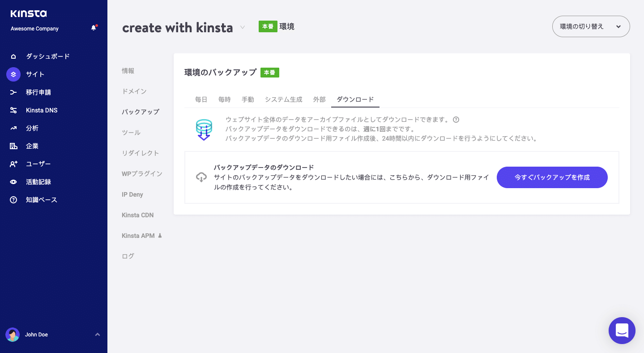Open the Kinsta DNS sidebar icon

(x=14, y=110)
